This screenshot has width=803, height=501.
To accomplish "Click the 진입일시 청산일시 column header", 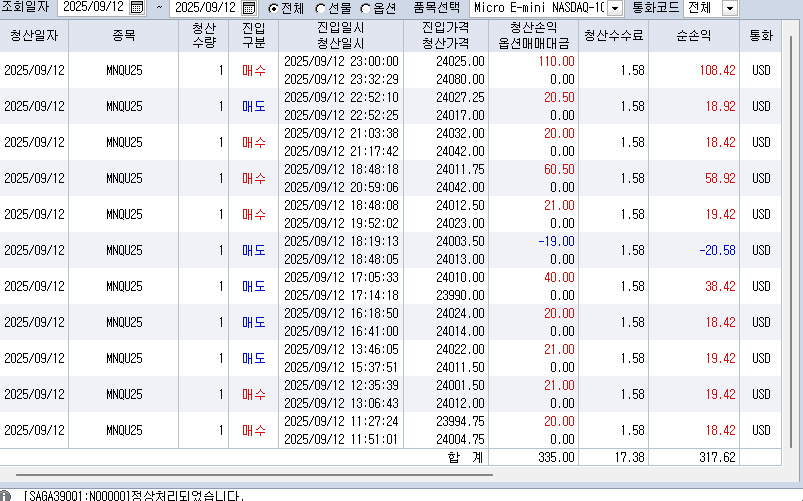I will point(341,36).
